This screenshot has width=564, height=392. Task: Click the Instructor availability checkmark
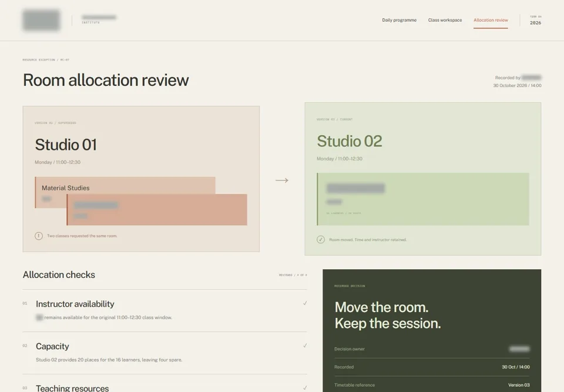tap(305, 303)
